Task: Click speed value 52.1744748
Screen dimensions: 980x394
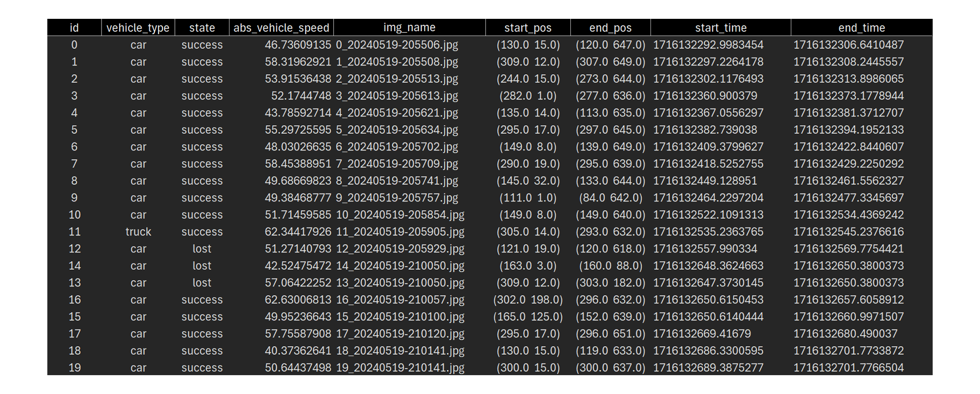Action: 301,96
